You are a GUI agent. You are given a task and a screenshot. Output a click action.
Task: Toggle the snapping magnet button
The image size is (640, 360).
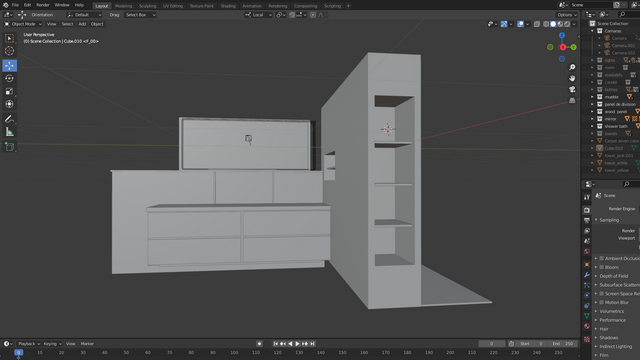[x=292, y=15]
